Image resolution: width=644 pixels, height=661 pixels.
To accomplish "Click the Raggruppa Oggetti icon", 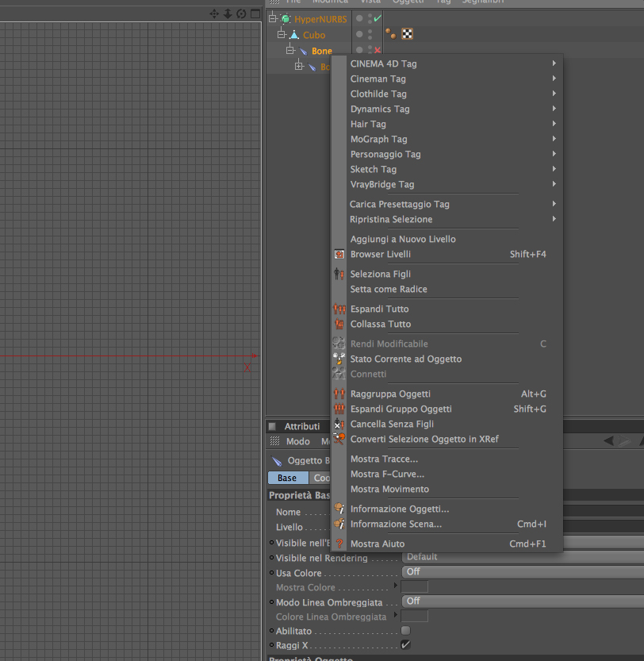I will point(339,394).
